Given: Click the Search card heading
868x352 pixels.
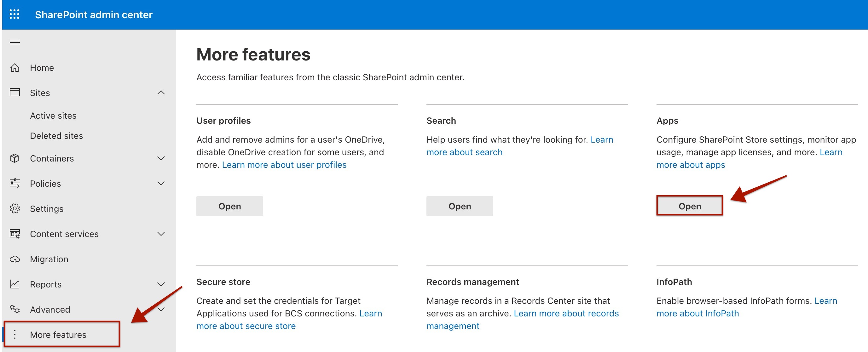Looking at the screenshot, I should [441, 121].
